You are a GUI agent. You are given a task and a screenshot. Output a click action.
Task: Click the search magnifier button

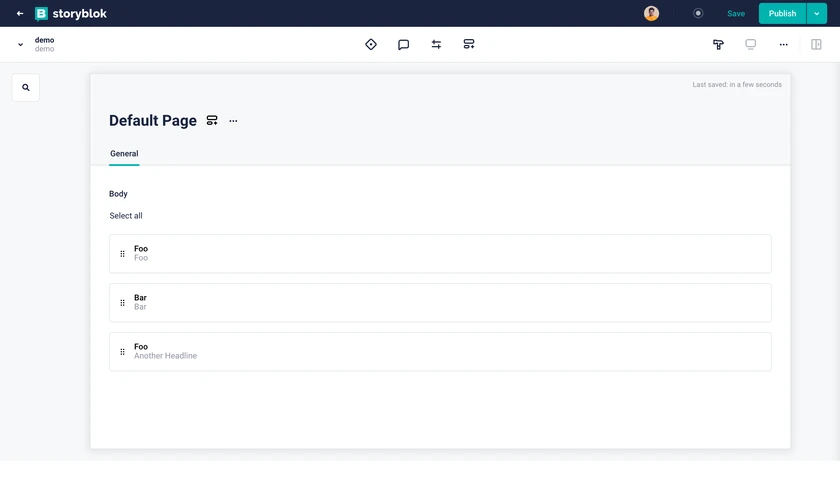coord(26,88)
